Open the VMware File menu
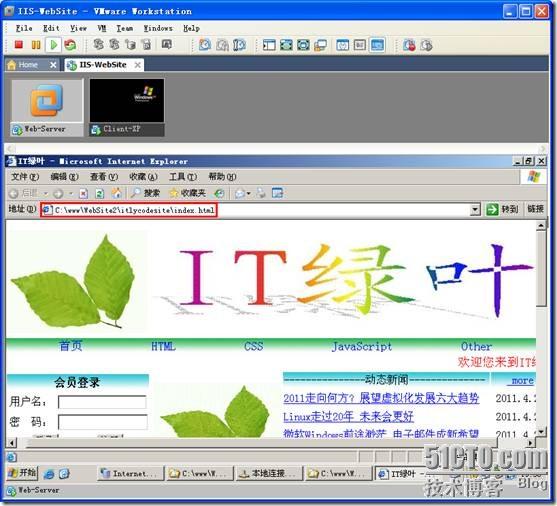This screenshot has height=506, width=557. 24,28
